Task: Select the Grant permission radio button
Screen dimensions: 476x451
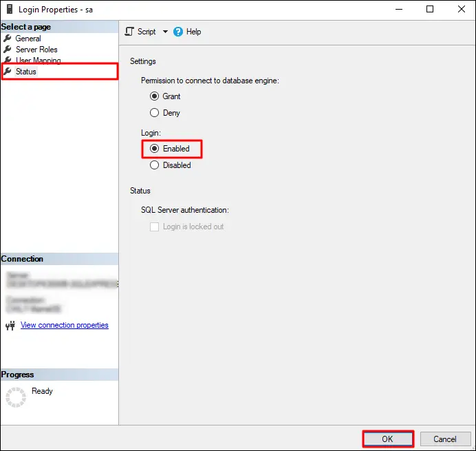Action: pos(155,96)
